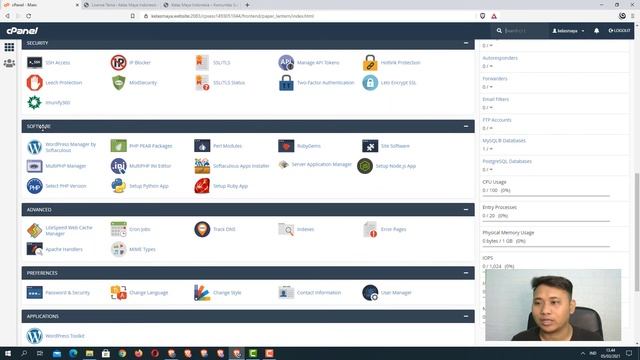Screen dimensions: 640x360
Task: Open User Manager icon
Action: 370,293
